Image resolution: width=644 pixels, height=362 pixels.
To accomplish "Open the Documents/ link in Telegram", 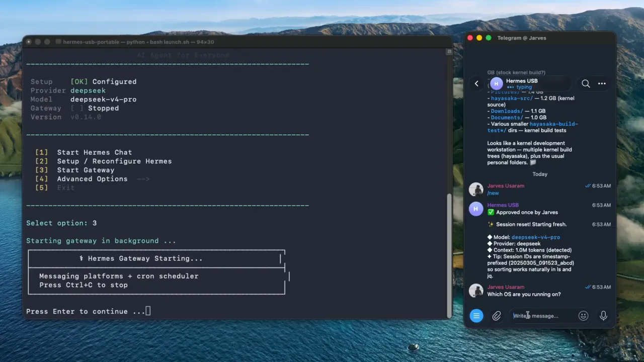I will [507, 118].
